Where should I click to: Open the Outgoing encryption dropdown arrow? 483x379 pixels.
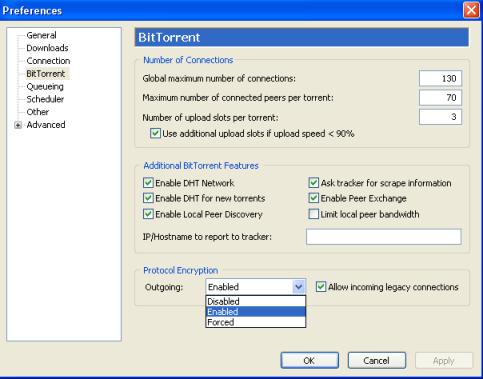tap(299, 287)
